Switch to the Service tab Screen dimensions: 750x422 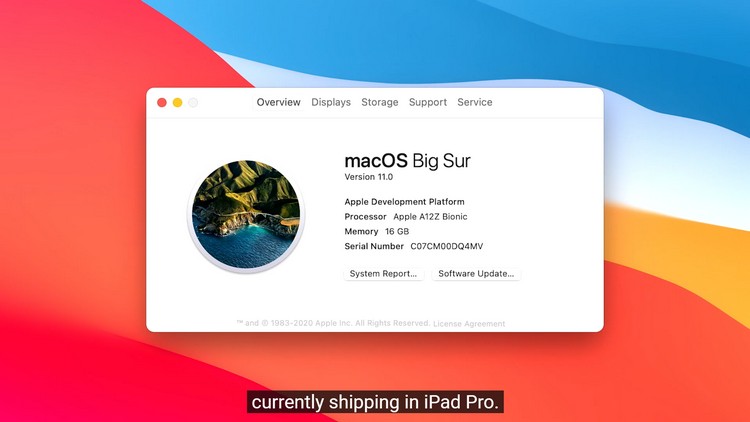coord(474,102)
